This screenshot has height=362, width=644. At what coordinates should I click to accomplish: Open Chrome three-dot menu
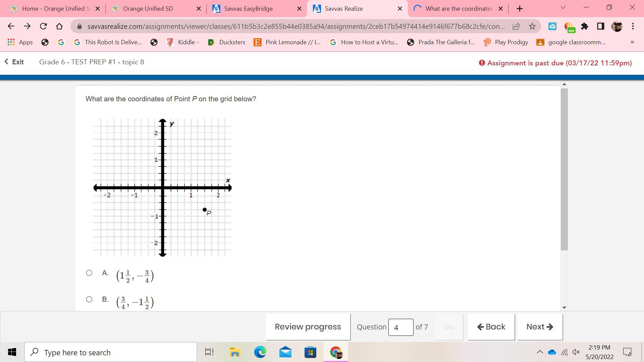(x=633, y=26)
